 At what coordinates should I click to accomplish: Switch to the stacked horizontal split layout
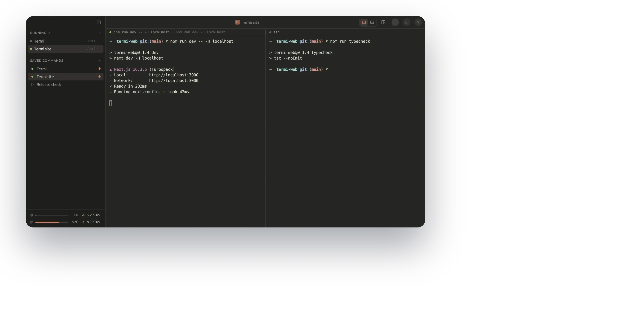coord(372,22)
